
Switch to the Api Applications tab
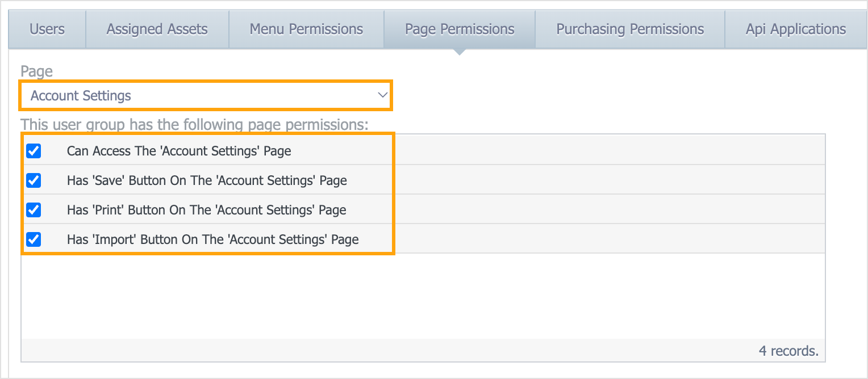(x=795, y=30)
